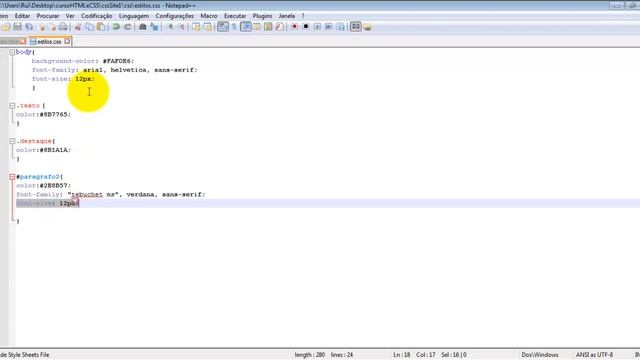Open the Janela menu
The width and height of the screenshot is (640, 360).
tap(287, 16)
